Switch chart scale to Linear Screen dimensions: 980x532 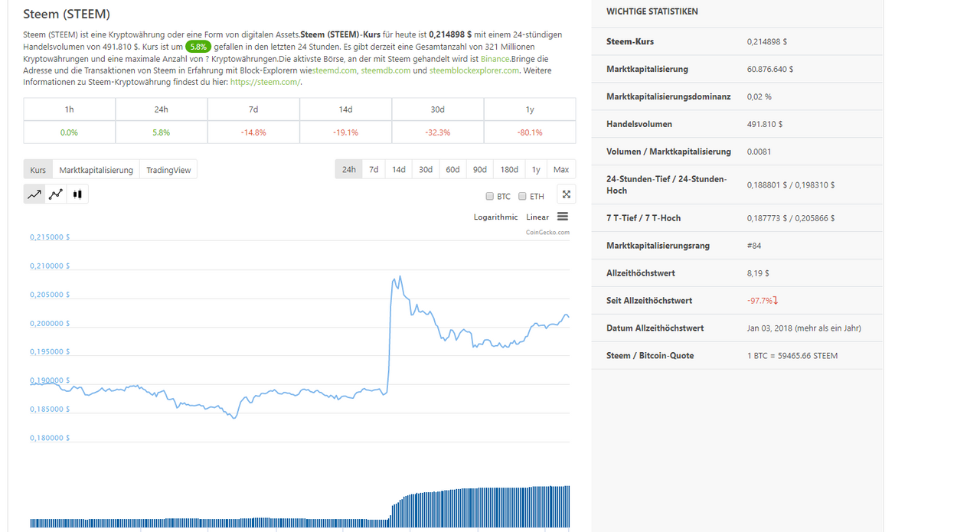click(537, 217)
